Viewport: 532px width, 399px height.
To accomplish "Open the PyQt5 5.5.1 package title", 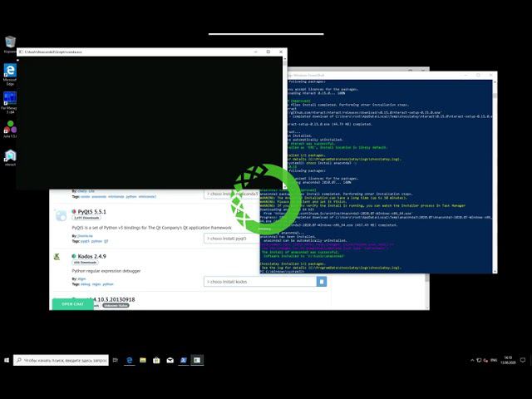I will 91,212.
